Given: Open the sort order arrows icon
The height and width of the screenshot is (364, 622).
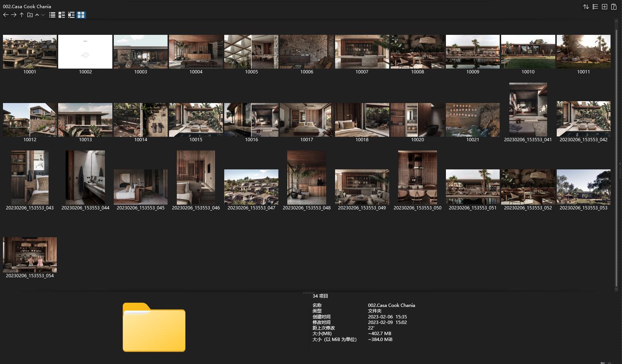Looking at the screenshot, I should pos(586,7).
